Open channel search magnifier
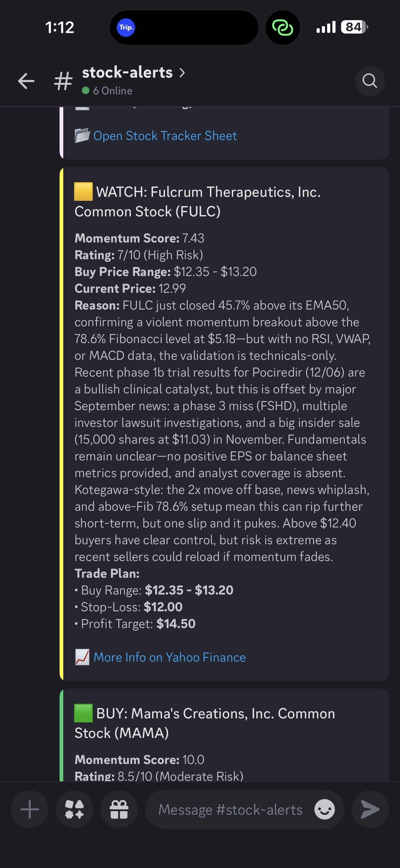Viewport: 400px width, 868px height. 370,81
